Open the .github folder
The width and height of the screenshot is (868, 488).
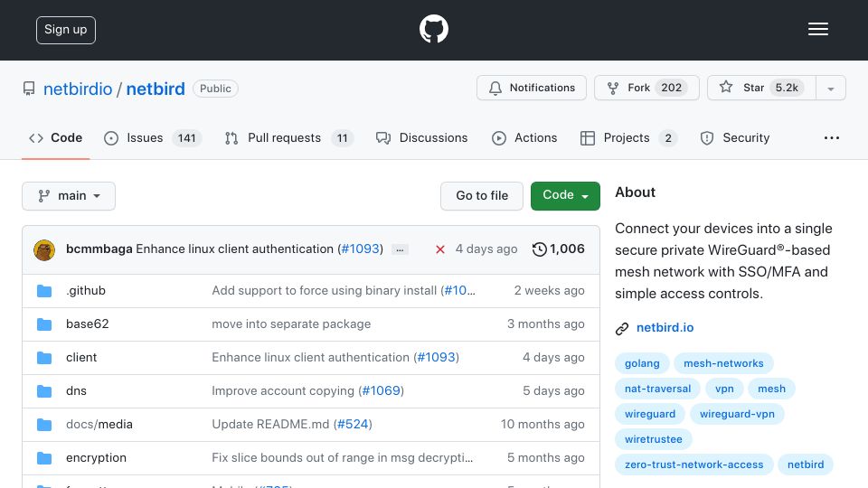(86, 290)
